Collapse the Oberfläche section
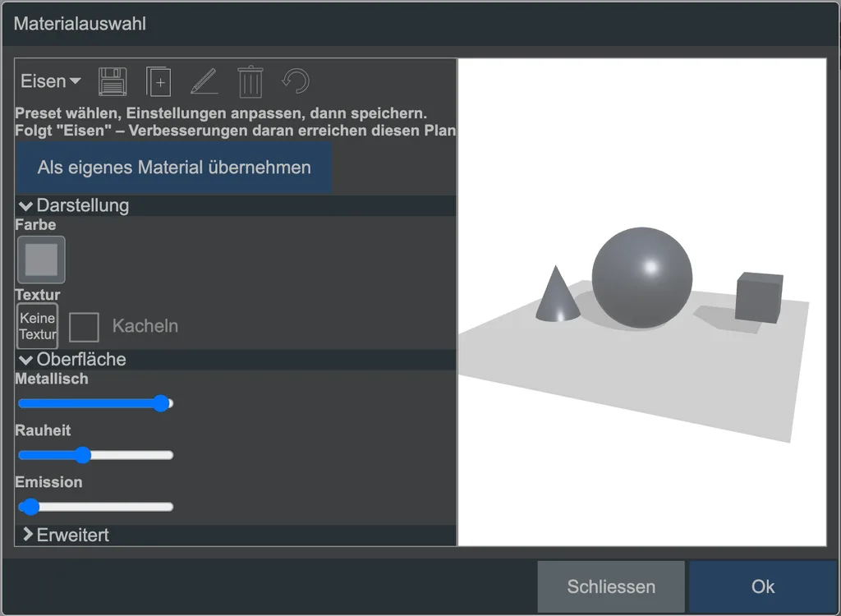The width and height of the screenshot is (841, 616). click(x=236, y=360)
